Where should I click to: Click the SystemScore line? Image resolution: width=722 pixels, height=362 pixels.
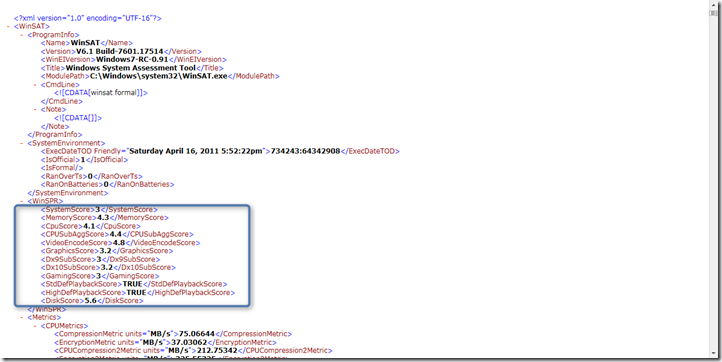pos(99,210)
